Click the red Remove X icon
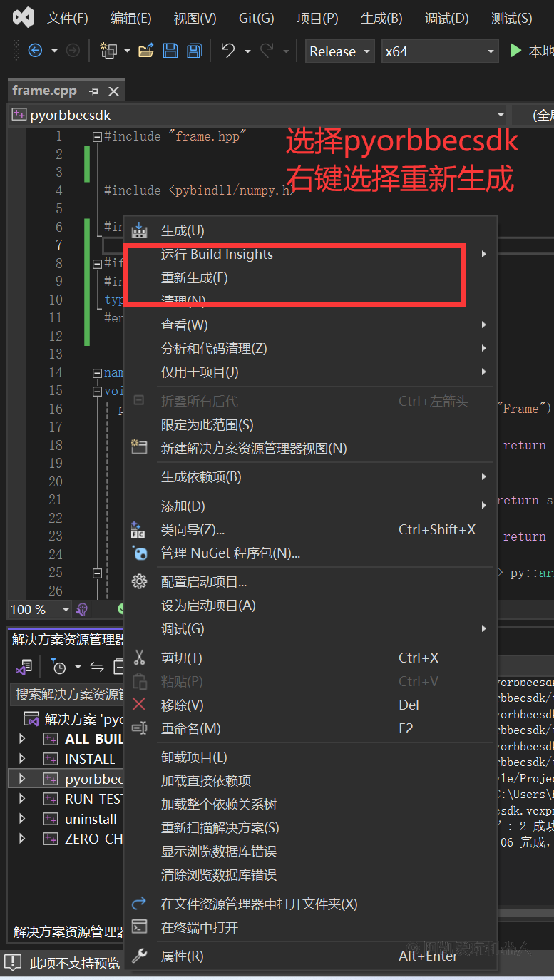Viewport: 554px width, 980px height. (139, 705)
